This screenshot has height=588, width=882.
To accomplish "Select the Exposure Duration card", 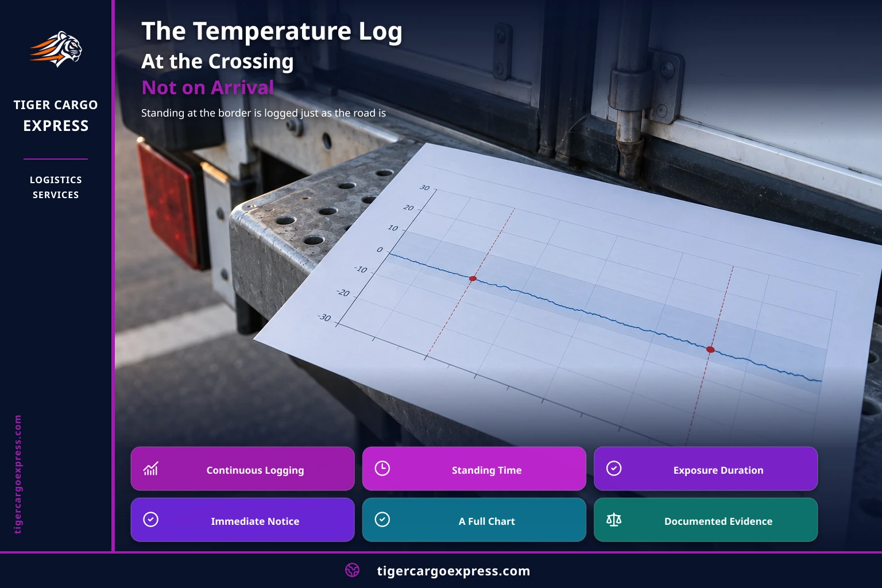I will pos(706,469).
